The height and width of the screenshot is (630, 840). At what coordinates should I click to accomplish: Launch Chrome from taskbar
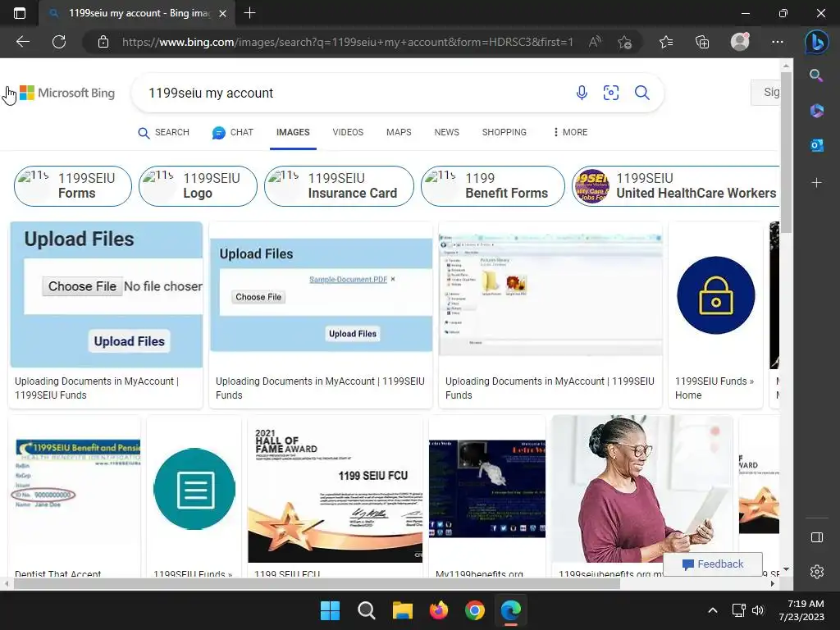point(475,610)
